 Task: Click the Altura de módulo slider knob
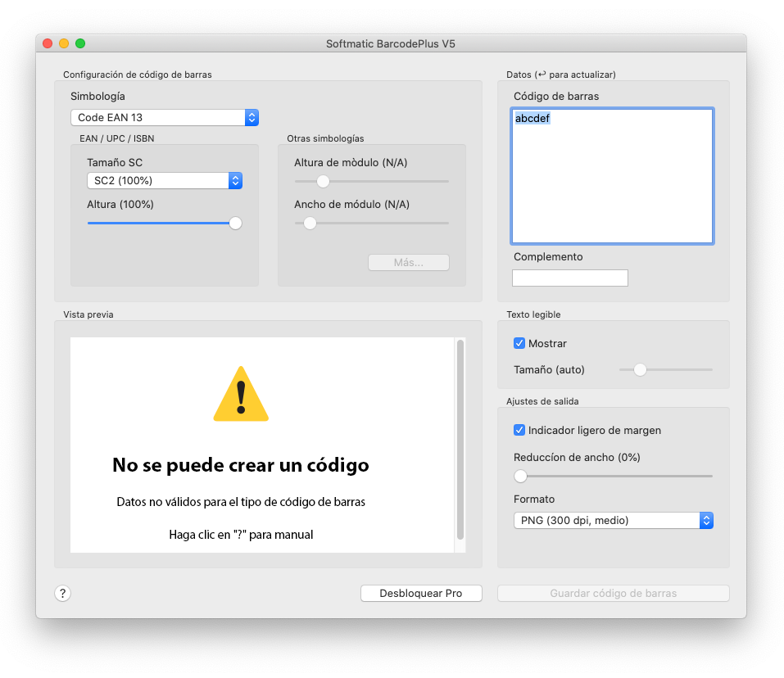tap(323, 181)
